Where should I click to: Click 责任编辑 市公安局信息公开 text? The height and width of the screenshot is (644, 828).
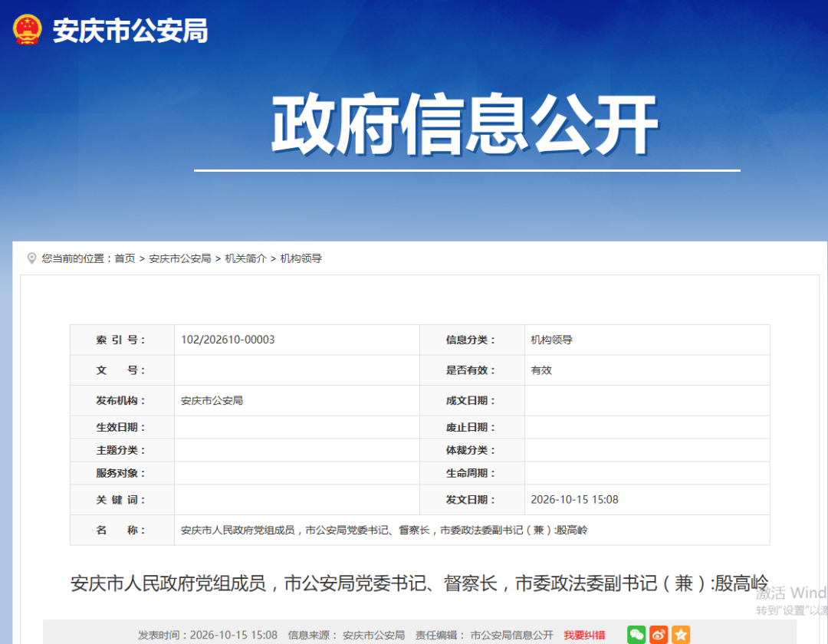pos(485,635)
